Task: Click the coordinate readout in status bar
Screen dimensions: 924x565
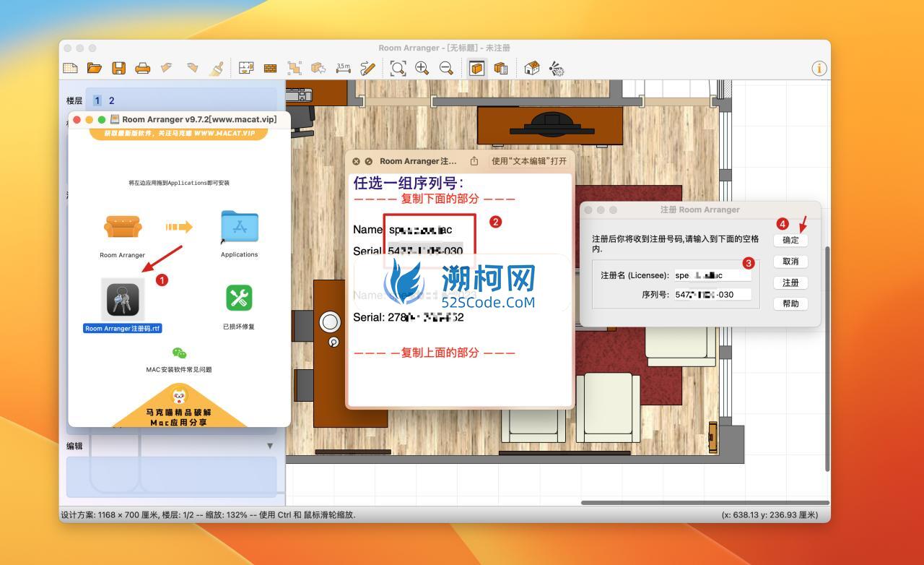Action: pos(770,515)
